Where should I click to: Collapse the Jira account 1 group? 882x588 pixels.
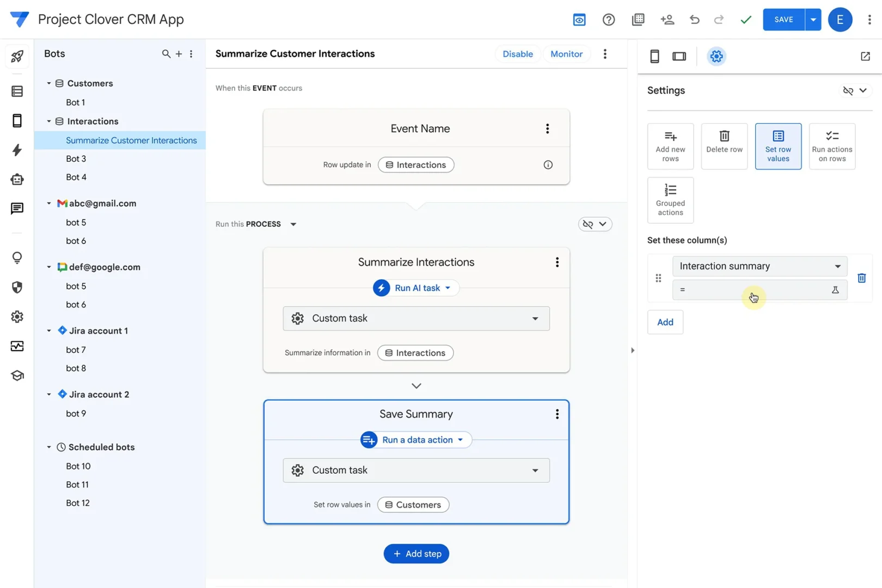pyautogui.click(x=49, y=331)
